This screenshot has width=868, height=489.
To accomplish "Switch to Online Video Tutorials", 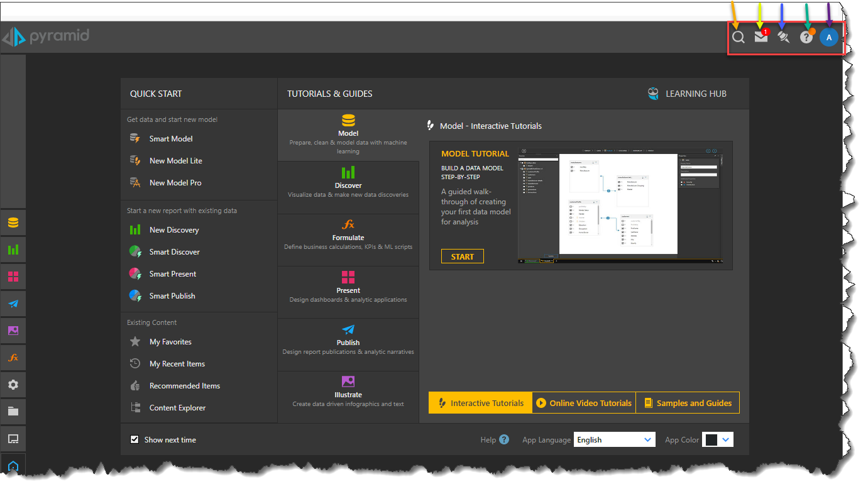I will coord(584,403).
